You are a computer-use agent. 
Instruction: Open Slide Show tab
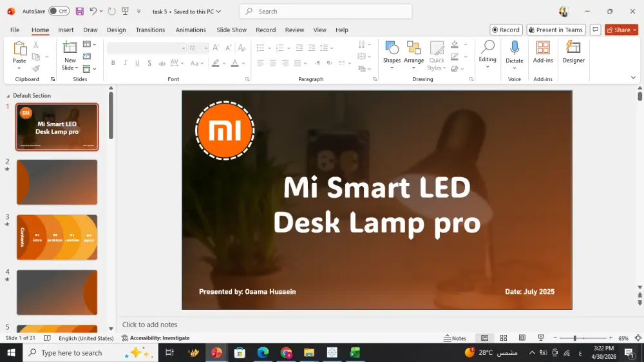click(x=232, y=30)
